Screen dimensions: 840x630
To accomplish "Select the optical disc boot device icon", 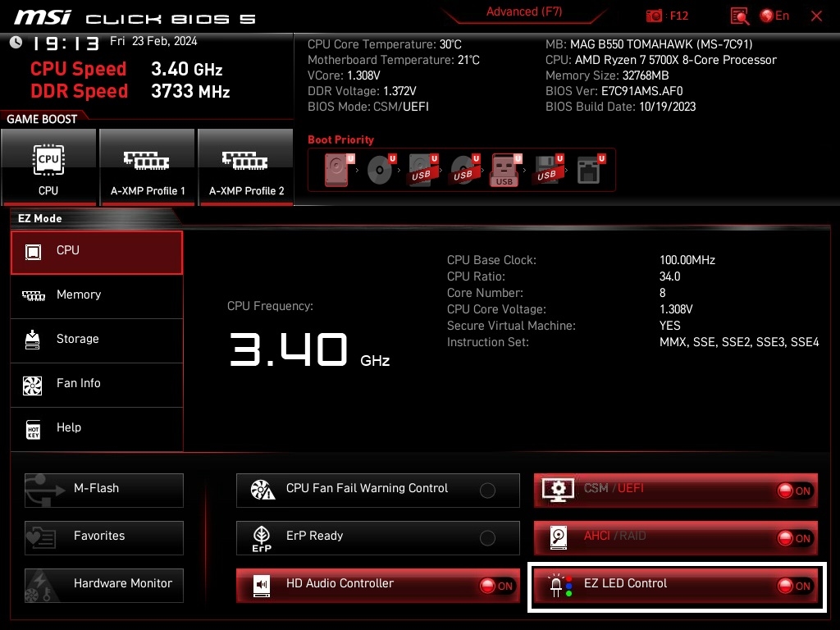I will (x=381, y=170).
